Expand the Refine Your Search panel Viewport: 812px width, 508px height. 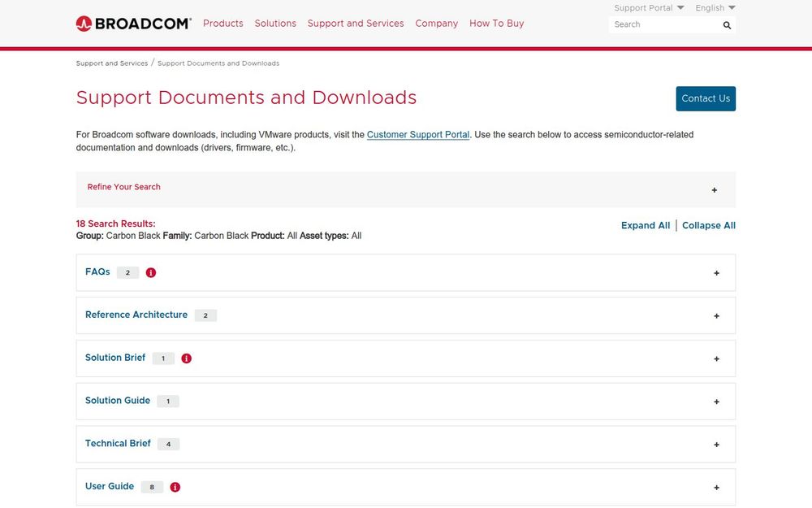tap(714, 190)
